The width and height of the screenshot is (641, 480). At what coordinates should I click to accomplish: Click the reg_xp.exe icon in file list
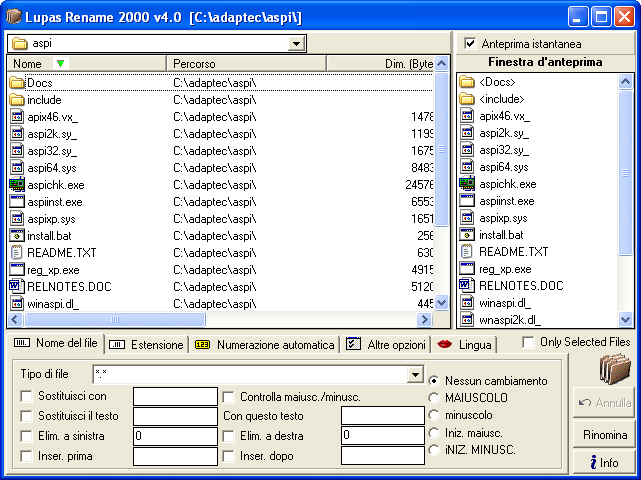pos(16,269)
